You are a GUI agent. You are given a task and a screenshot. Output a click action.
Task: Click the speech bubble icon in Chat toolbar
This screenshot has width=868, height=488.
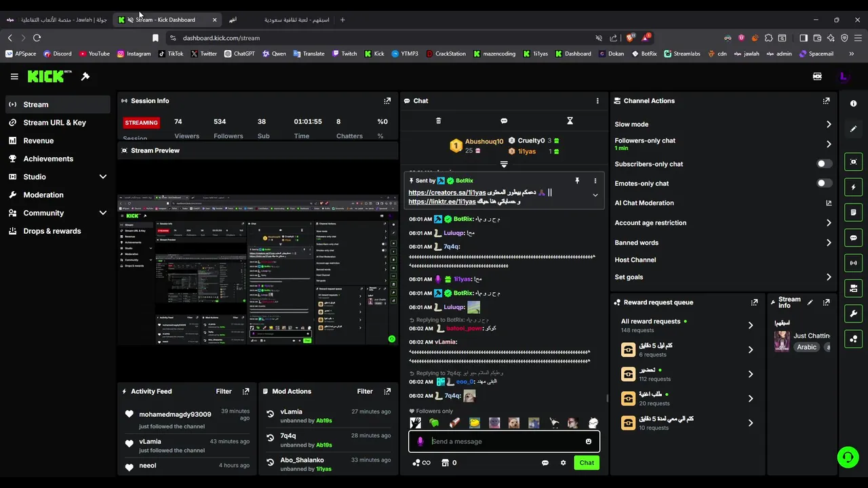pyautogui.click(x=504, y=121)
